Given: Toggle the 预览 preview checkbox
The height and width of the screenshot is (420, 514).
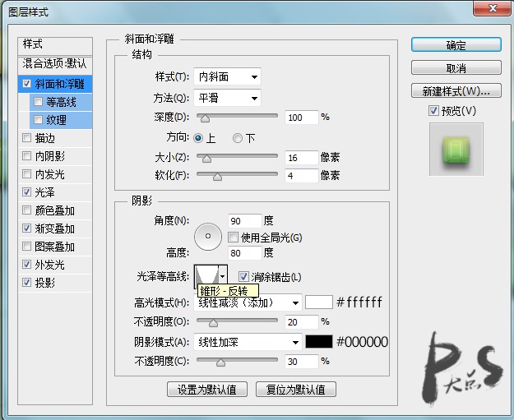Looking at the screenshot, I should [x=433, y=111].
